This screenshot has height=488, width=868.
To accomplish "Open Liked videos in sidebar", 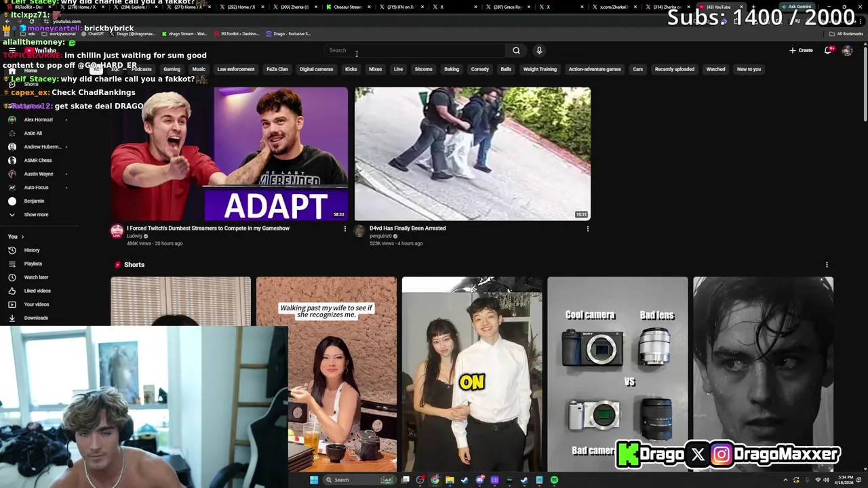I will tap(39, 291).
